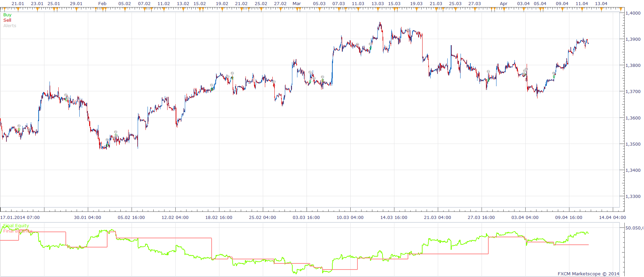Click the 17.01.2014 07:00 timestamp label
The image size is (644, 277).
point(20,218)
